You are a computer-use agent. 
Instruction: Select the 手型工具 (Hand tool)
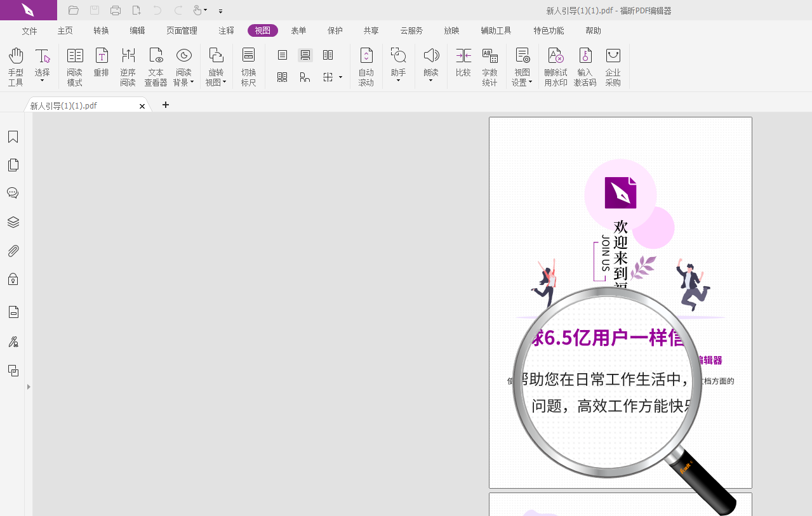pos(15,66)
